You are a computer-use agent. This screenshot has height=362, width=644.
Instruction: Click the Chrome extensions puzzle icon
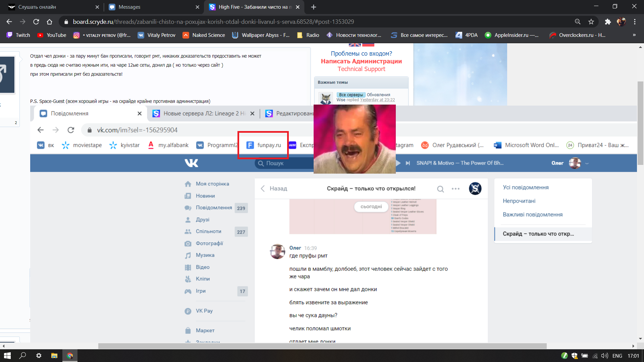click(x=608, y=22)
